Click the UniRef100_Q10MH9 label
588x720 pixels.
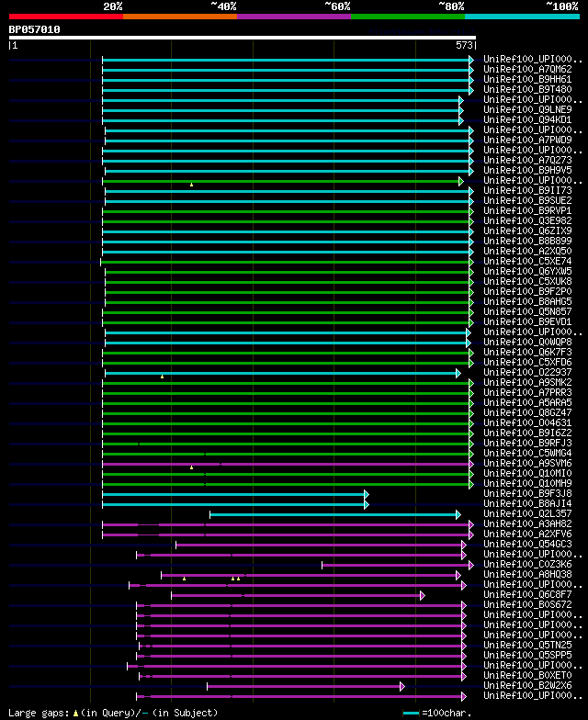pyautogui.click(x=527, y=483)
